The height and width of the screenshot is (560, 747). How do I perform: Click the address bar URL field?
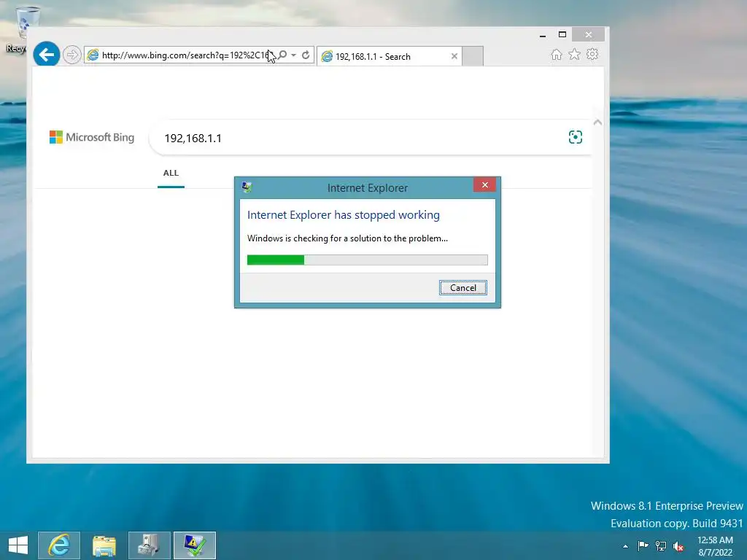click(186, 55)
